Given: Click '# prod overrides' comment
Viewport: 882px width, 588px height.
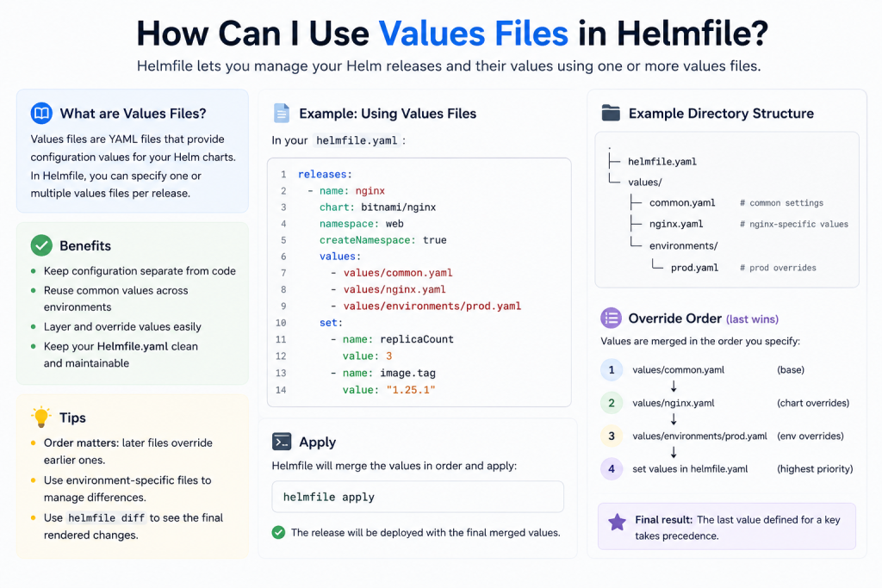Looking at the screenshot, I should coord(778,268).
